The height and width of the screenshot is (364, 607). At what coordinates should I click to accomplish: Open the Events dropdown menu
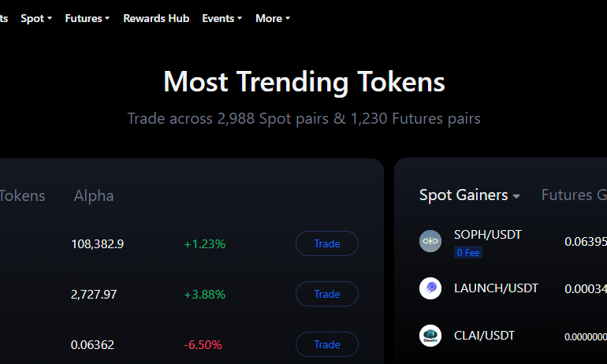click(x=222, y=19)
